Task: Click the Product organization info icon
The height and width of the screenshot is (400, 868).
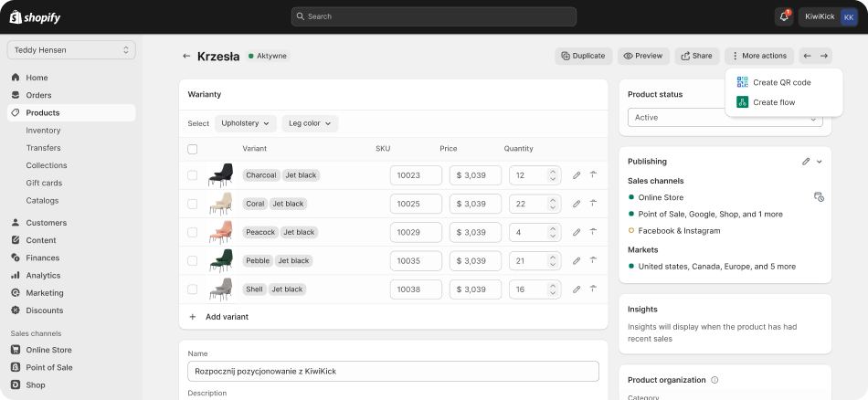Action: pyautogui.click(x=715, y=380)
